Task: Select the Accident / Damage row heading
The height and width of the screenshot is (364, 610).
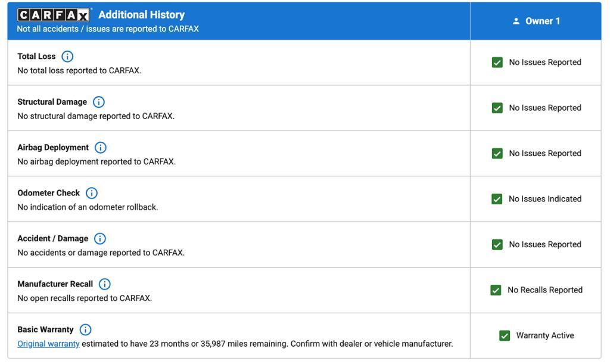Action: [x=53, y=238]
